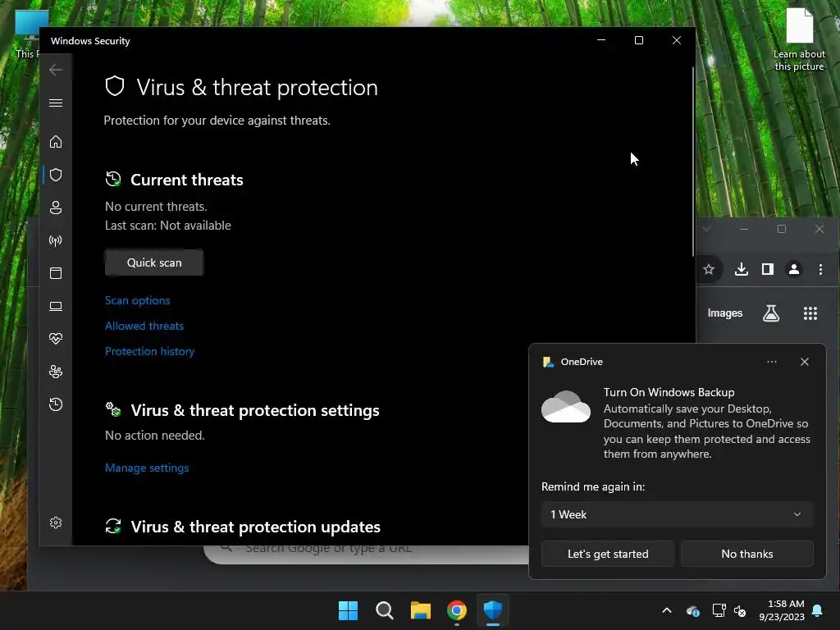This screenshot has width=840, height=630.
Task: Go back using the Windows Security back arrow
Action: coord(56,70)
